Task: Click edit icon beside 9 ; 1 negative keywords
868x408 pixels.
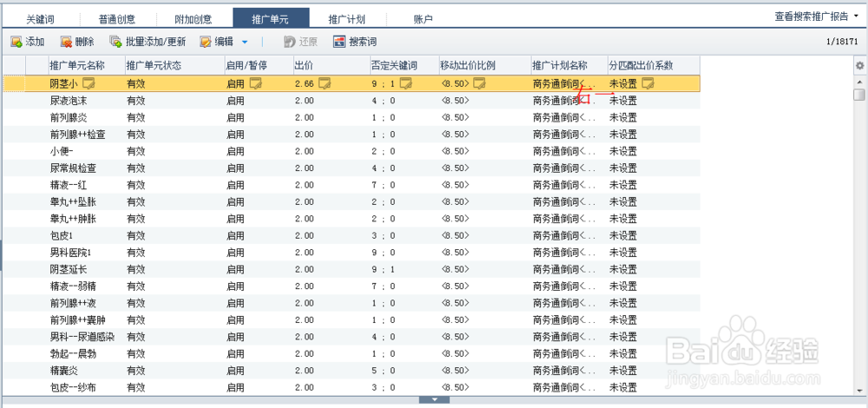Action: (x=406, y=83)
